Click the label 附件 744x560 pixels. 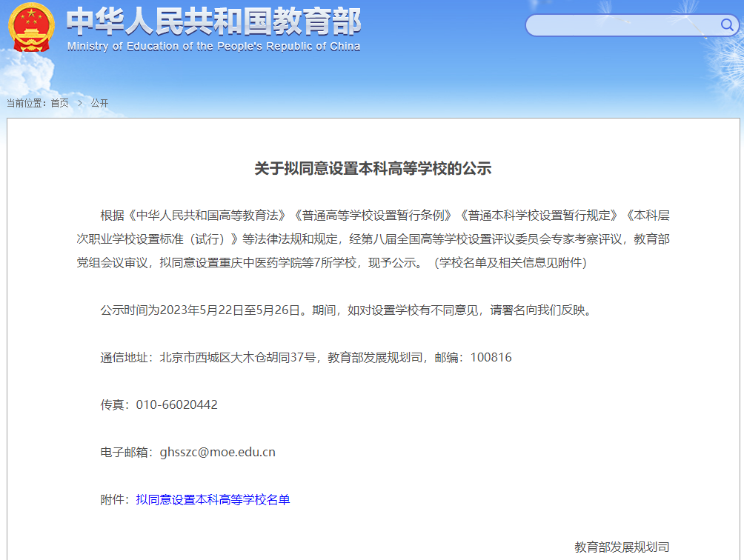(x=112, y=500)
